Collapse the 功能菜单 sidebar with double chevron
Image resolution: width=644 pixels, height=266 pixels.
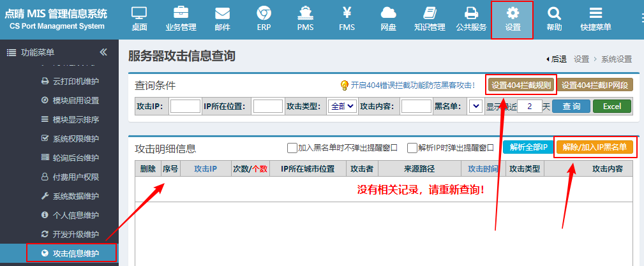point(103,52)
